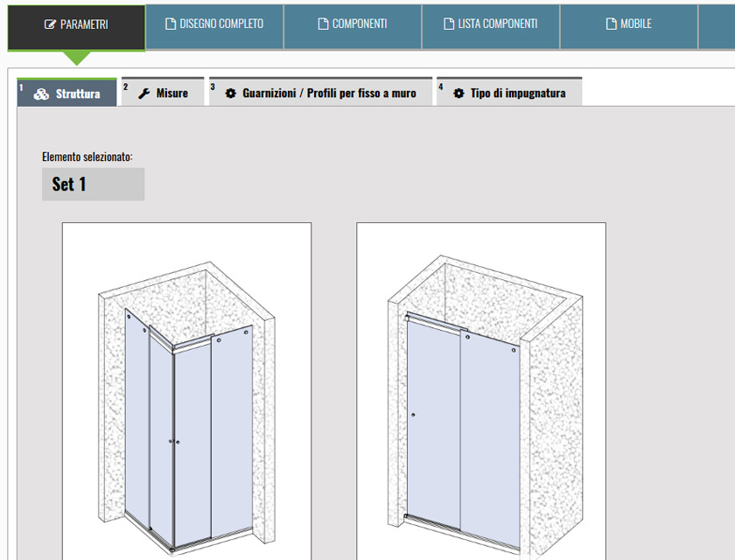Screen dimensions: 735x560
Task: Click the edit pencil icon in PARAMETRI
Action: 50,24
